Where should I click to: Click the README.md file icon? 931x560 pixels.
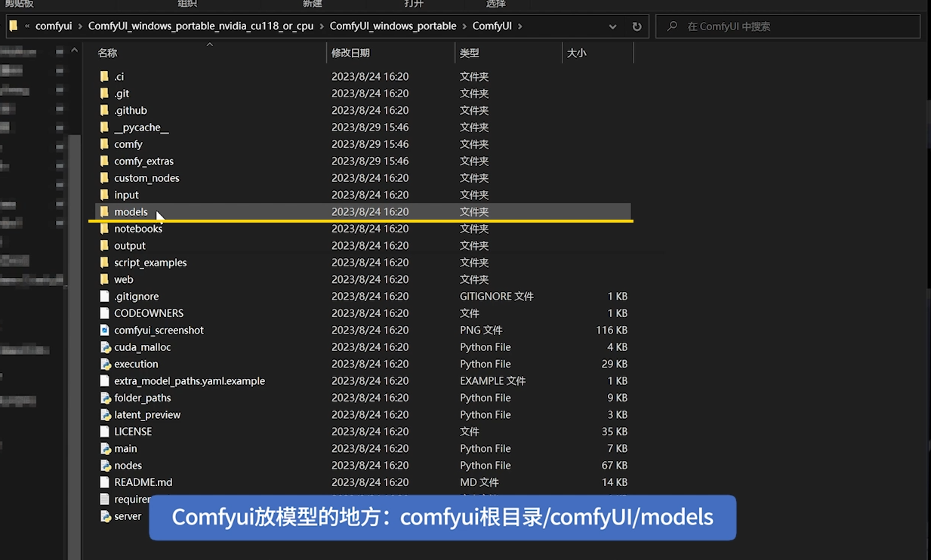click(x=105, y=482)
